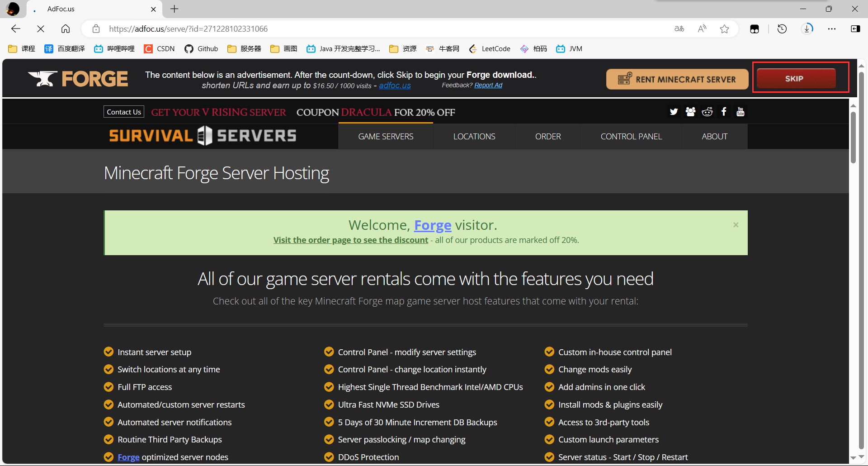The height and width of the screenshot is (466, 868).
Task: View site information lock icon
Action: (x=96, y=29)
